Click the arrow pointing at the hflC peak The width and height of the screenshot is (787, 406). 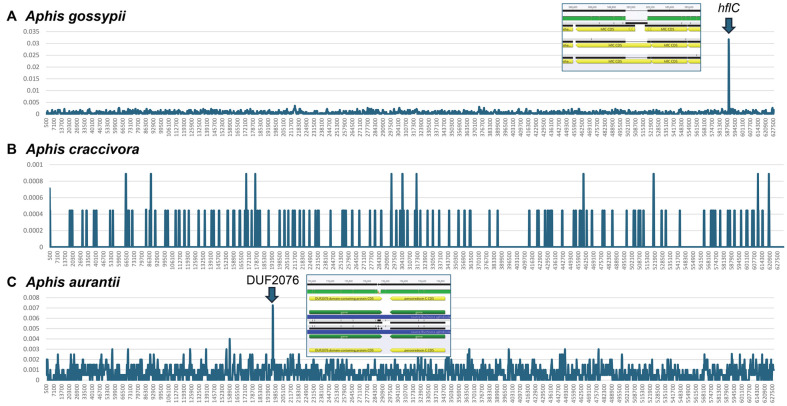(x=729, y=27)
